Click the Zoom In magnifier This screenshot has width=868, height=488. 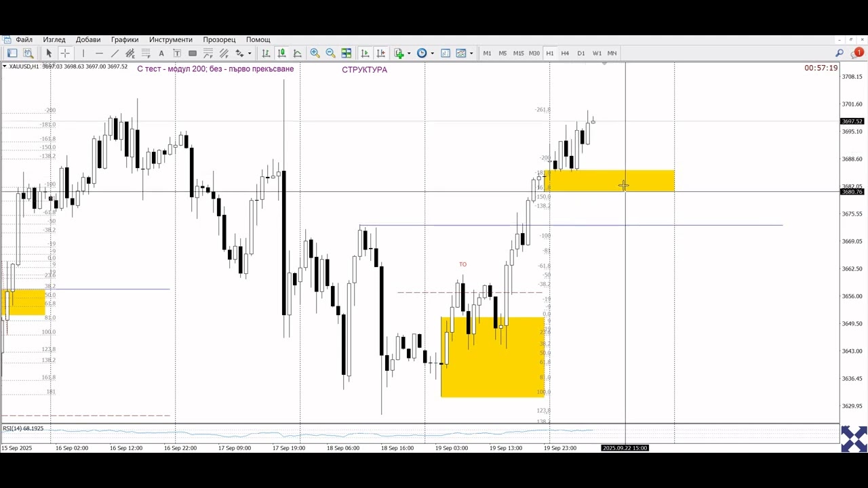coord(315,53)
